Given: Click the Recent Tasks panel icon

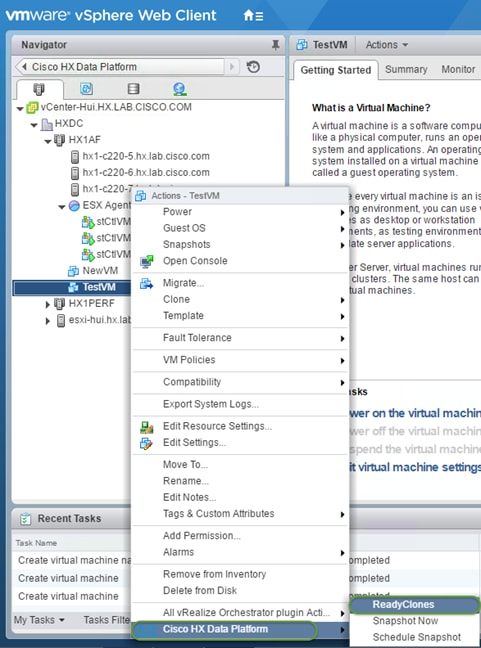Looking at the screenshot, I should tap(26, 518).
